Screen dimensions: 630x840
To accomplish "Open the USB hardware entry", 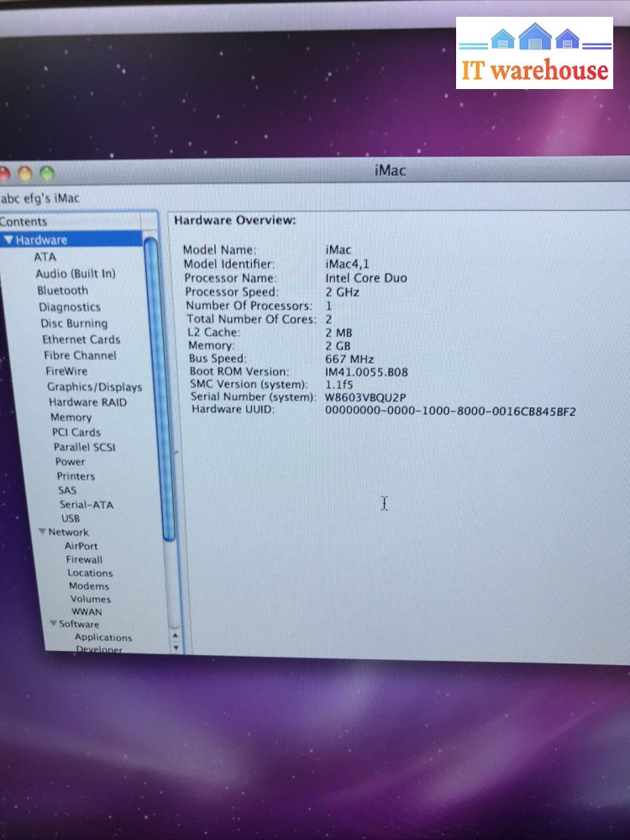I will [x=71, y=518].
